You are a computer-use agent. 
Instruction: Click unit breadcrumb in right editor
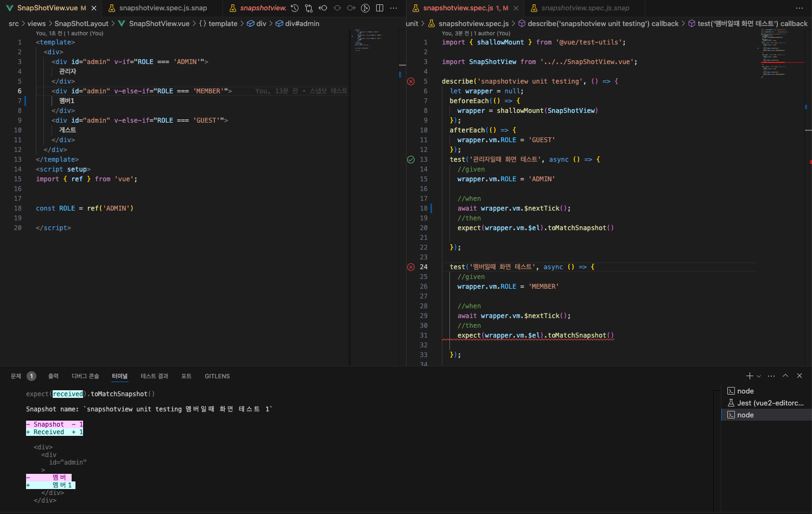(412, 23)
